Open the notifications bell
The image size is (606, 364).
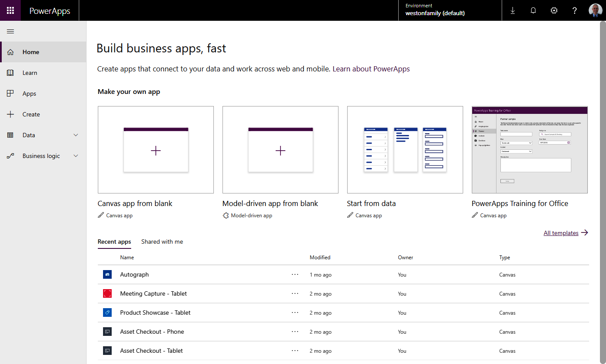click(x=533, y=10)
